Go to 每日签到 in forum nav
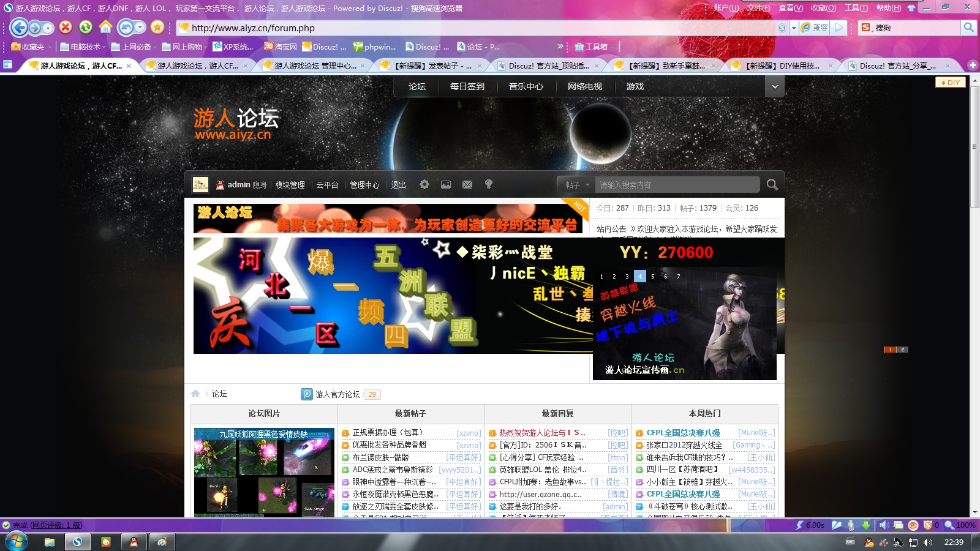Screen dimensions: 980x551 (x=467, y=86)
